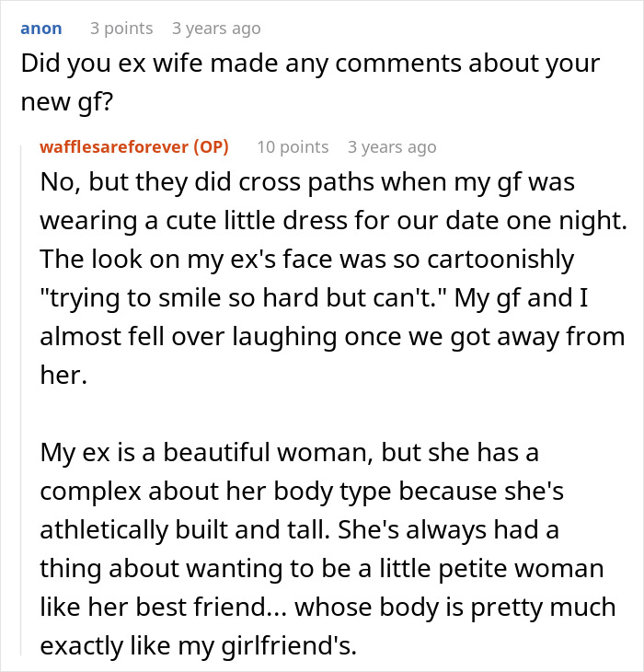Click the line starting "No, but they did cross paths"
Image resolution: width=644 pixels, height=672 pixels.
pyautogui.click(x=307, y=182)
